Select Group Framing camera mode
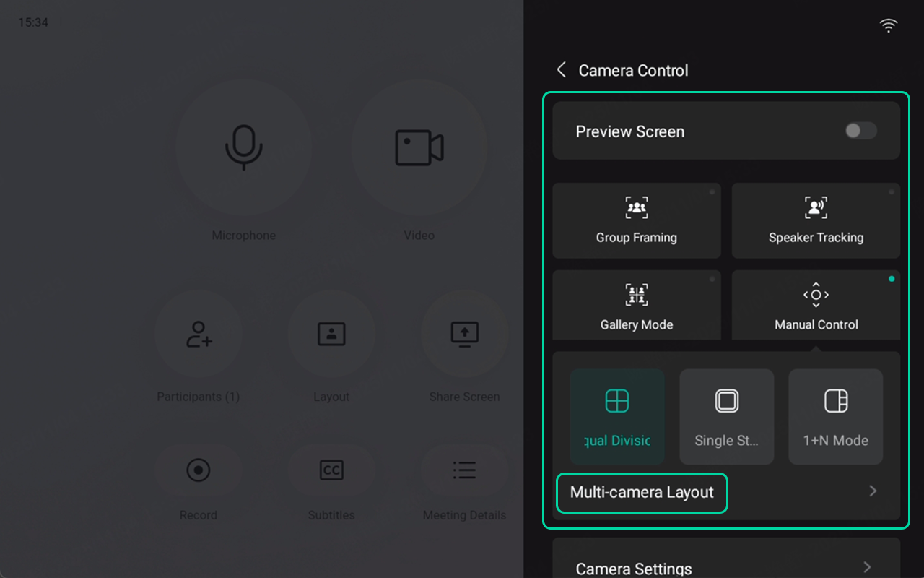924x578 pixels. pyautogui.click(x=636, y=220)
